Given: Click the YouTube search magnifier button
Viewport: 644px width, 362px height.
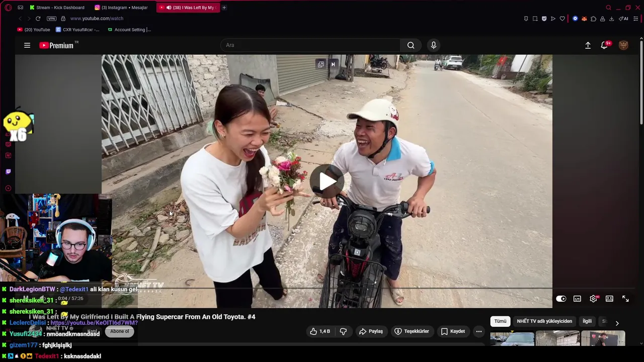Looking at the screenshot, I should click(x=411, y=45).
